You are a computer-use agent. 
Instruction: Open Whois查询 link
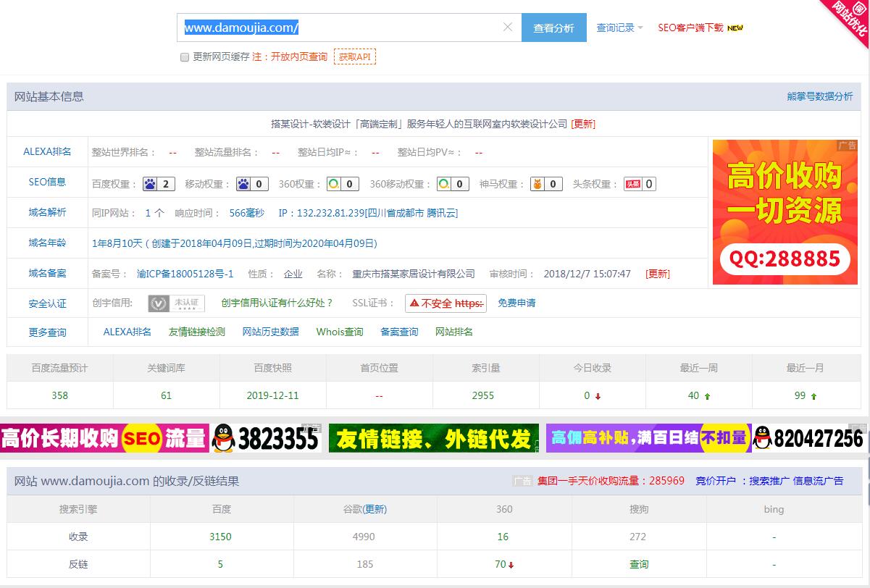pyautogui.click(x=340, y=332)
